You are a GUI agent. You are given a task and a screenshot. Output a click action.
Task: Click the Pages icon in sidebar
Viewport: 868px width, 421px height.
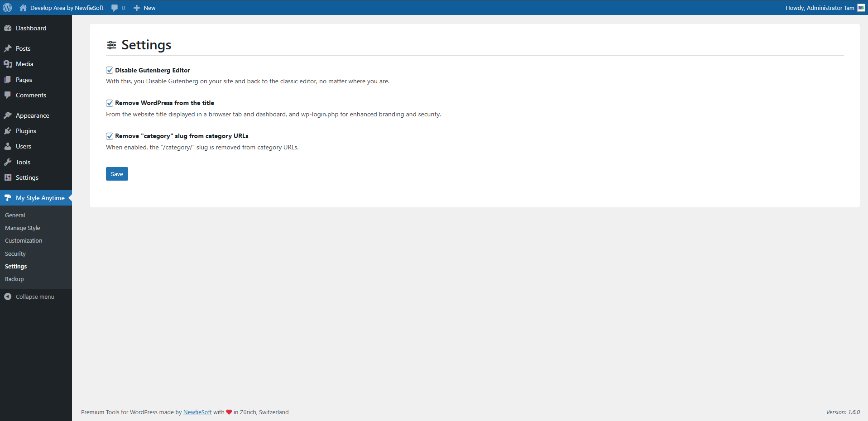tap(8, 80)
